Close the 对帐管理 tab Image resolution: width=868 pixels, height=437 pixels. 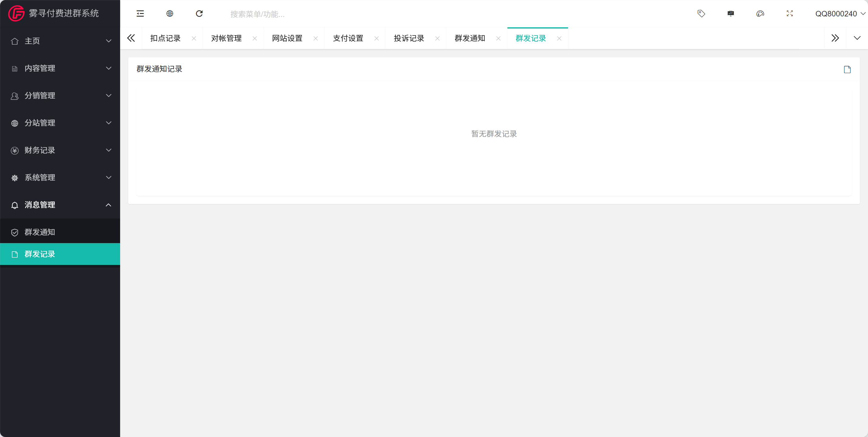pyautogui.click(x=255, y=39)
